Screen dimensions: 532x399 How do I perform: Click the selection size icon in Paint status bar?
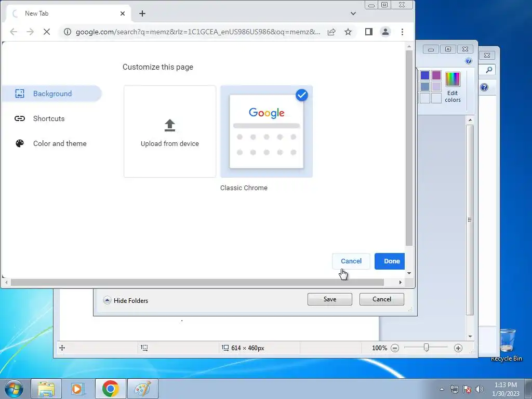[x=144, y=348]
